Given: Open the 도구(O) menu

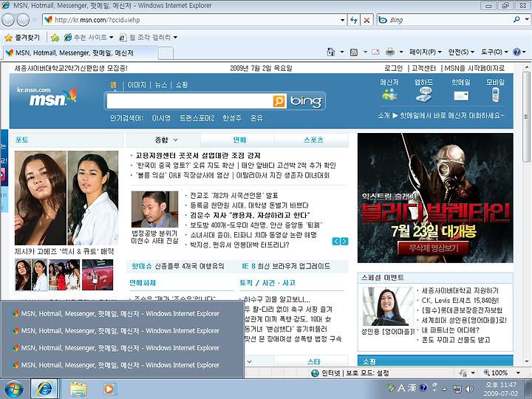Looking at the screenshot, I should pos(494,52).
